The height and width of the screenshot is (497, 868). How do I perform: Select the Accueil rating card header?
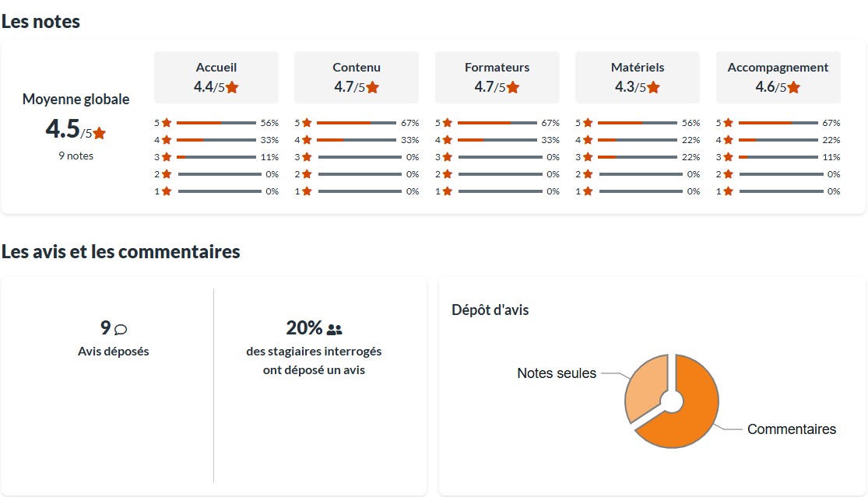[216, 77]
